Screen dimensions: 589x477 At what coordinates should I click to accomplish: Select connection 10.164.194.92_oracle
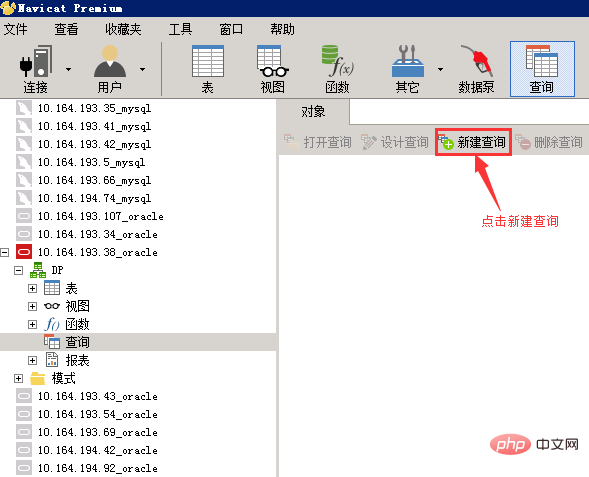tap(98, 468)
